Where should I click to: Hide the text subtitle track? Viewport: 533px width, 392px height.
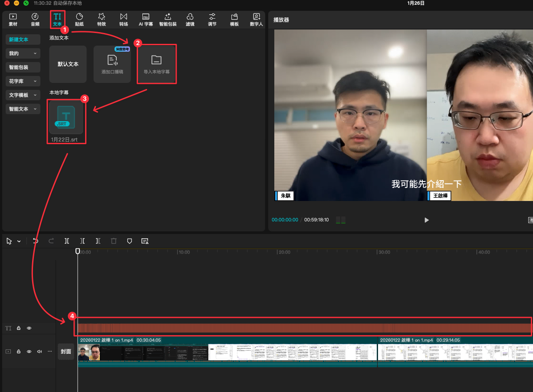click(29, 329)
